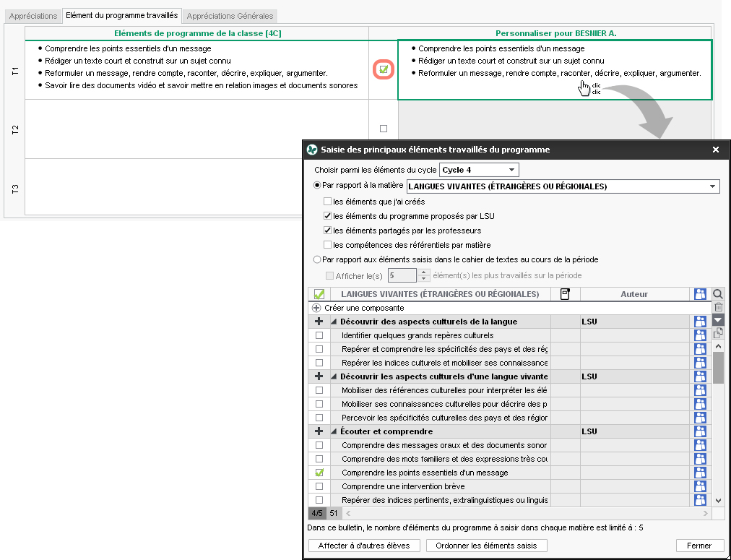This screenshot has width=731, height=560.
Task: Click the scroll-down arrow of the list
Action: [718, 501]
